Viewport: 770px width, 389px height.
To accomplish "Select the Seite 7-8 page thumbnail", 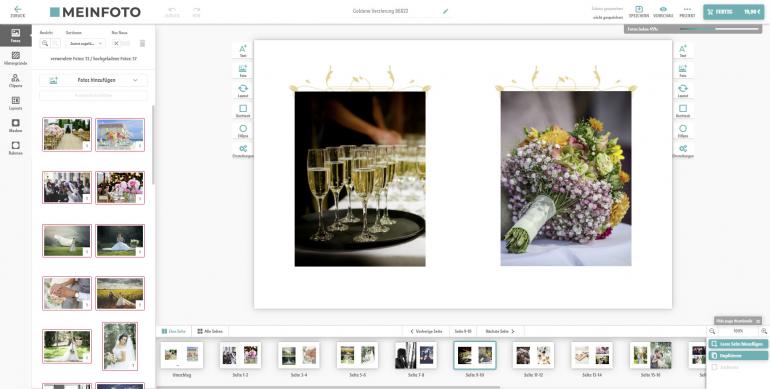I will pyautogui.click(x=416, y=356).
